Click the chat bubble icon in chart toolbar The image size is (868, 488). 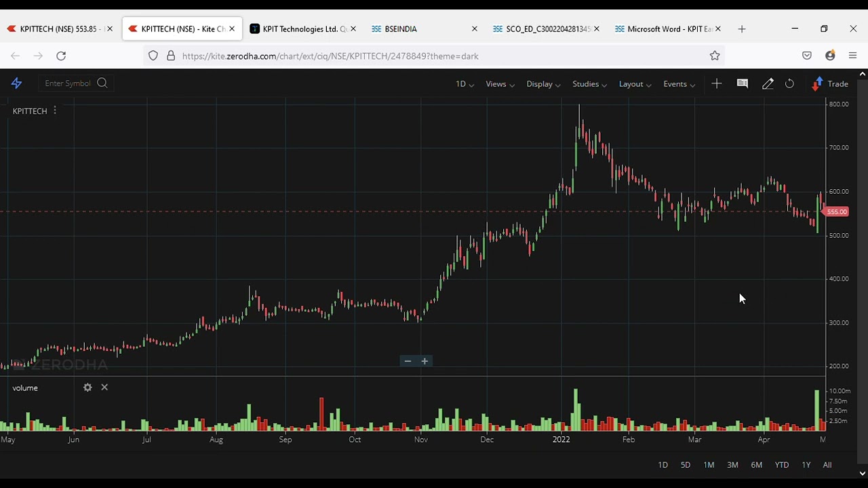coord(743,83)
